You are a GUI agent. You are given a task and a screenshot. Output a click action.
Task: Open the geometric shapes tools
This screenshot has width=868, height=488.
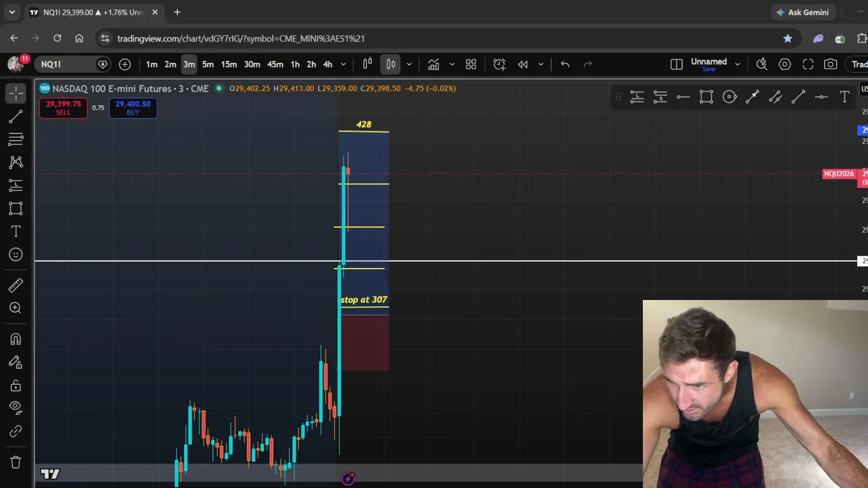(16, 208)
